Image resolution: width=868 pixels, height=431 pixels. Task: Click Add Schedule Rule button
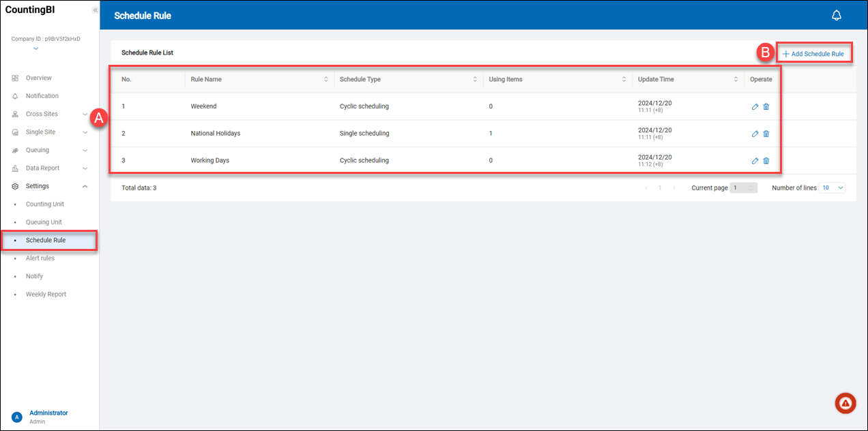point(813,54)
